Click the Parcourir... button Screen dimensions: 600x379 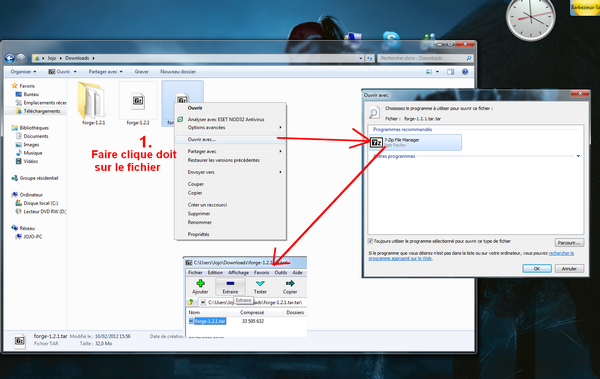pos(569,243)
